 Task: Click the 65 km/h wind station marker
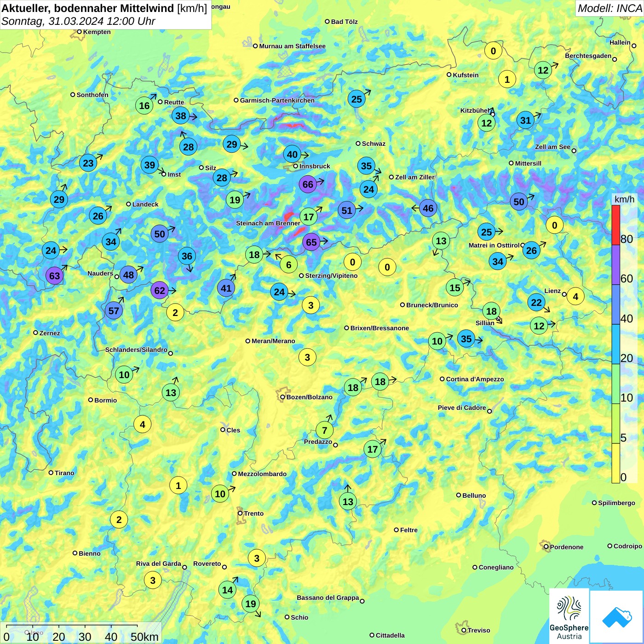point(311,242)
